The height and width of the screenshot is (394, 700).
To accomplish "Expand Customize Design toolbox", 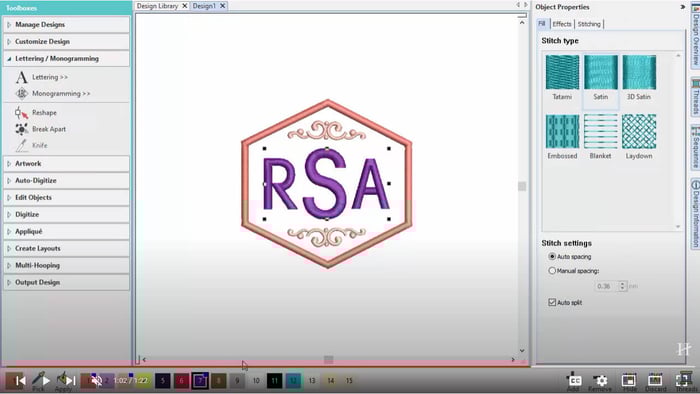I will 67,41.
